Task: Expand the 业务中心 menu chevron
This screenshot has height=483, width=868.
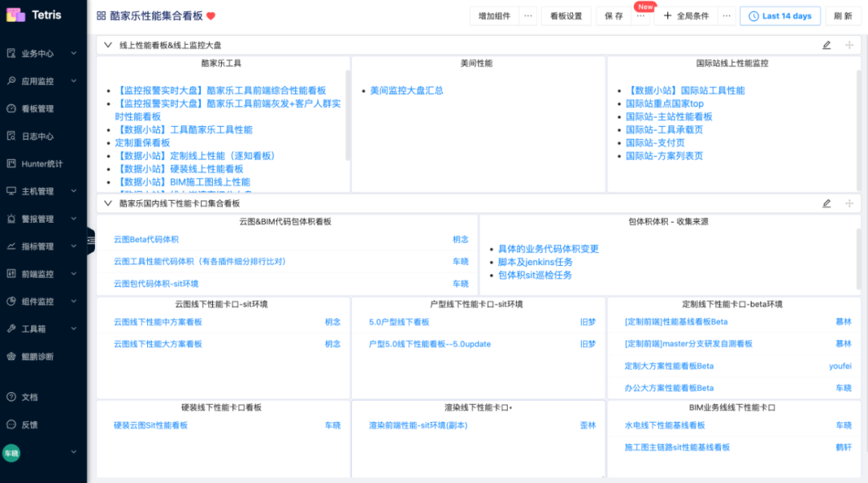Action: point(74,53)
